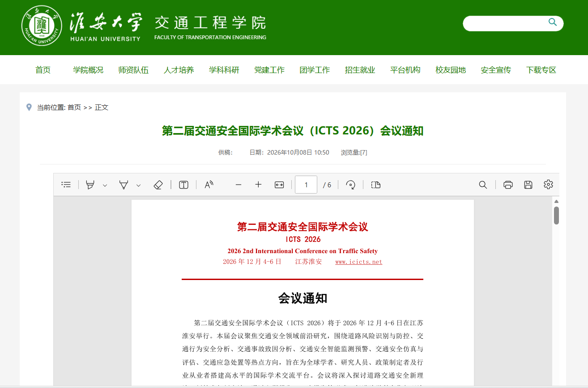Screen dimensions: 588x388
Task: Switch the PDF page view layout
Action: (376, 185)
